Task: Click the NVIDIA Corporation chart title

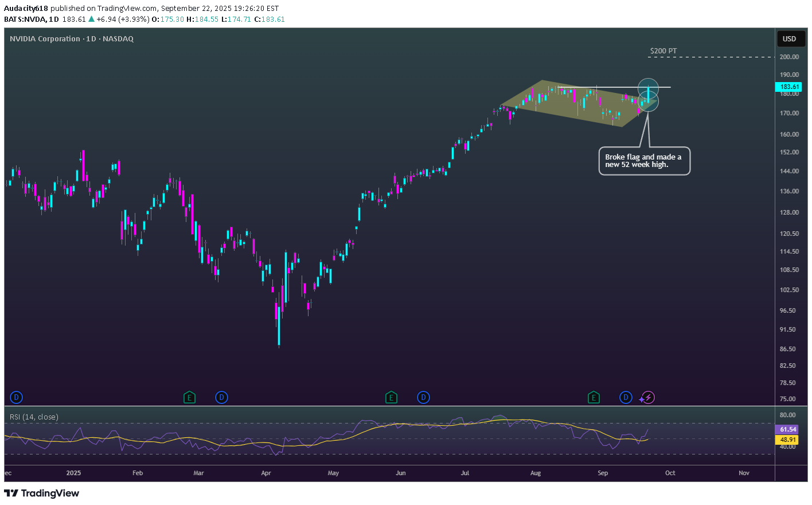Action: tap(72, 38)
